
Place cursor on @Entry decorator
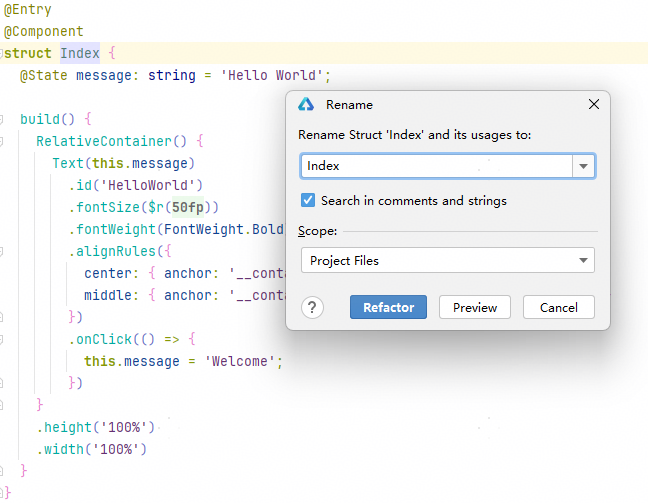[x=28, y=9]
